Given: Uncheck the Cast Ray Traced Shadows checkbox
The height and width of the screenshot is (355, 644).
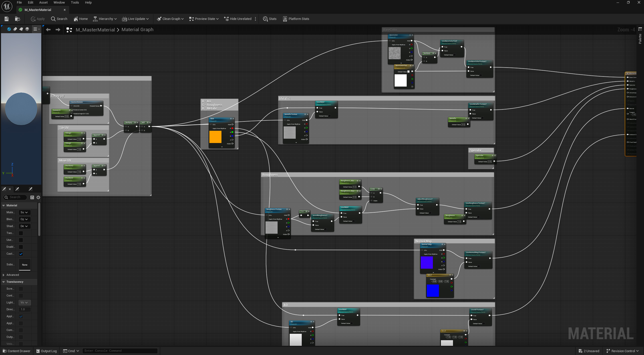Looking at the screenshot, I should click(x=21, y=254).
